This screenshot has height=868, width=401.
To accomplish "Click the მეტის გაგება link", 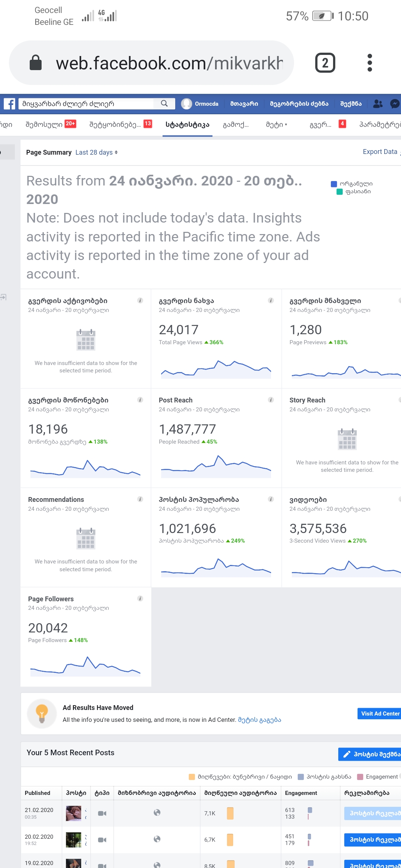I will click(260, 720).
